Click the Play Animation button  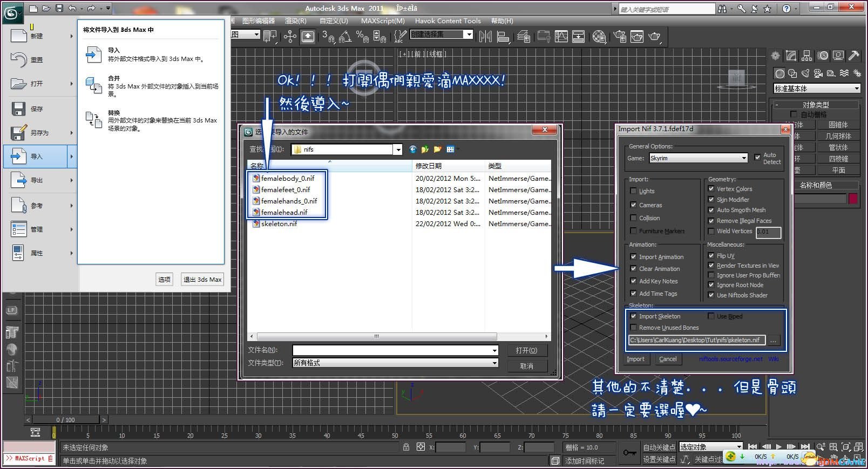click(x=779, y=446)
